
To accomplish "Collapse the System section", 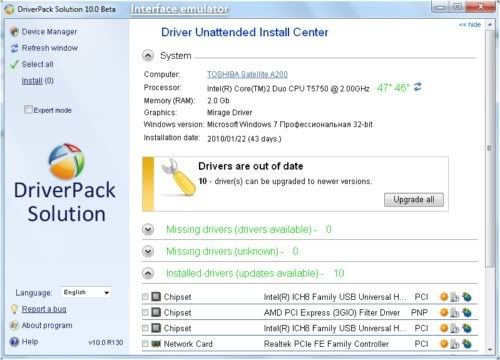I will point(148,56).
